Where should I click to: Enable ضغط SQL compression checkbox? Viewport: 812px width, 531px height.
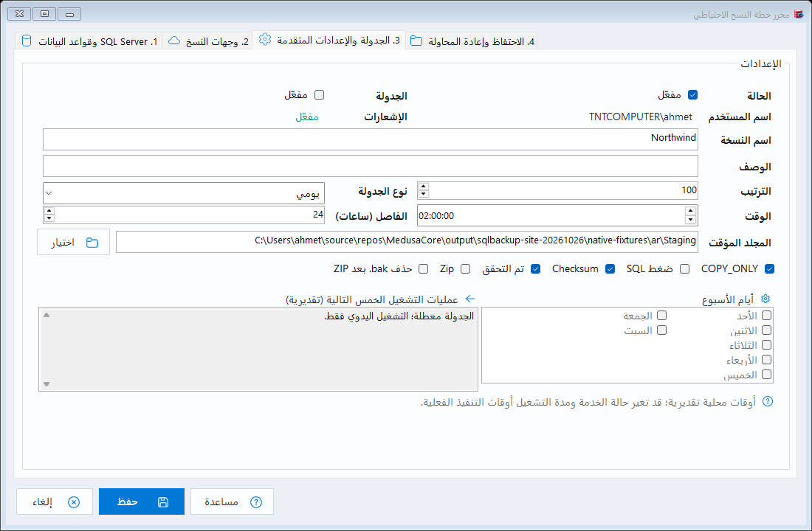684,269
